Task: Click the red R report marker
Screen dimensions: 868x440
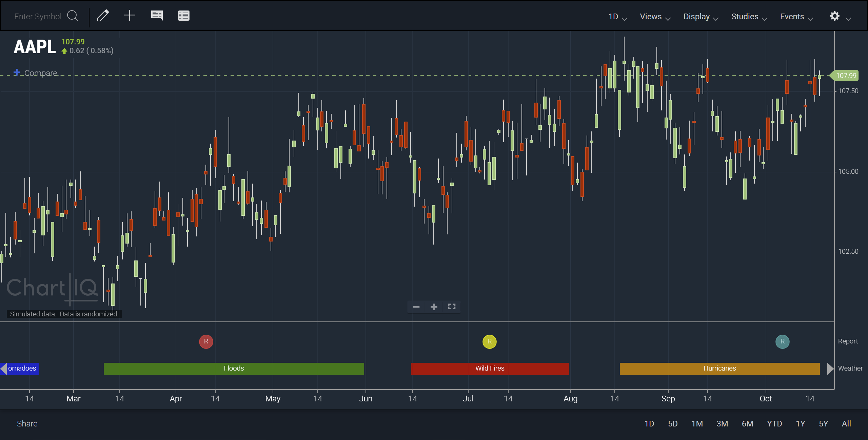Action: [206, 341]
